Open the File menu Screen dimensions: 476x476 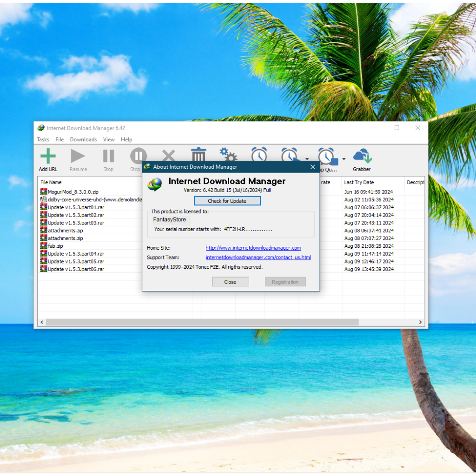(x=59, y=139)
